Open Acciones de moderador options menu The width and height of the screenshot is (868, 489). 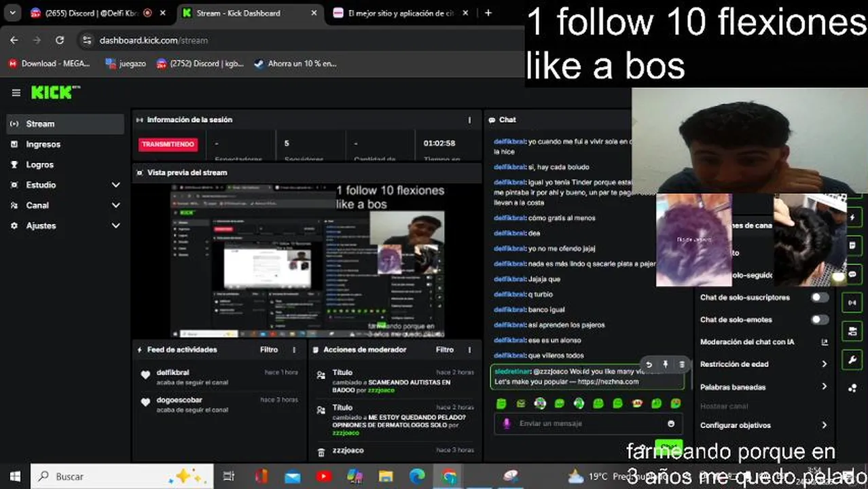pos(469,350)
